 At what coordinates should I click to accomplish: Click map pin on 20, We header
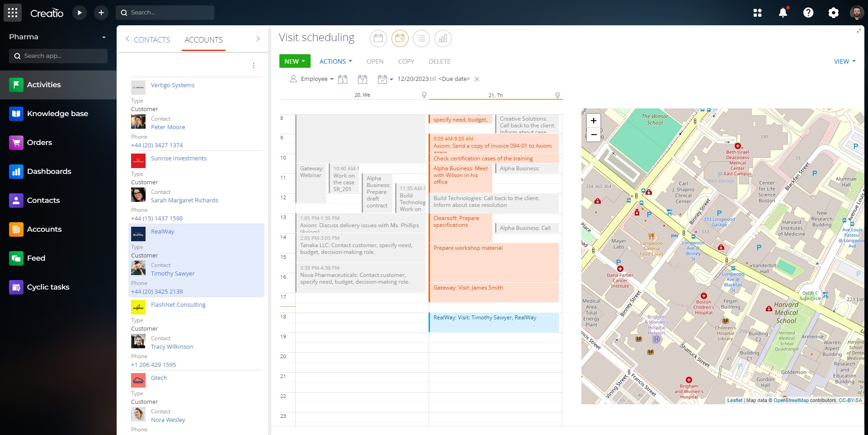pos(424,95)
